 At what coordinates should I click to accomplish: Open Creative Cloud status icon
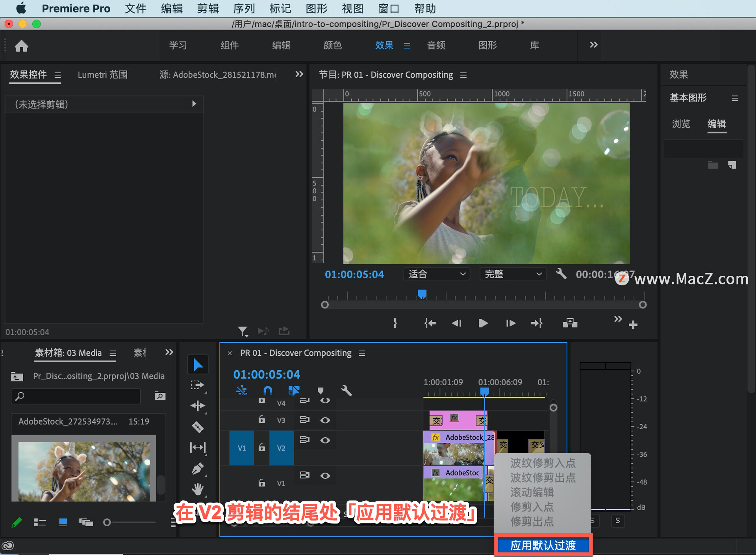8,546
